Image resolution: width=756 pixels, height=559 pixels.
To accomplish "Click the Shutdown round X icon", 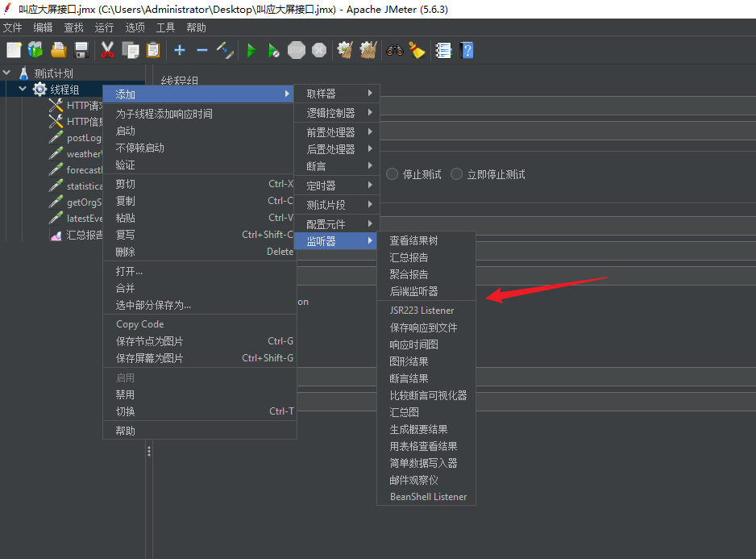I will [x=318, y=50].
